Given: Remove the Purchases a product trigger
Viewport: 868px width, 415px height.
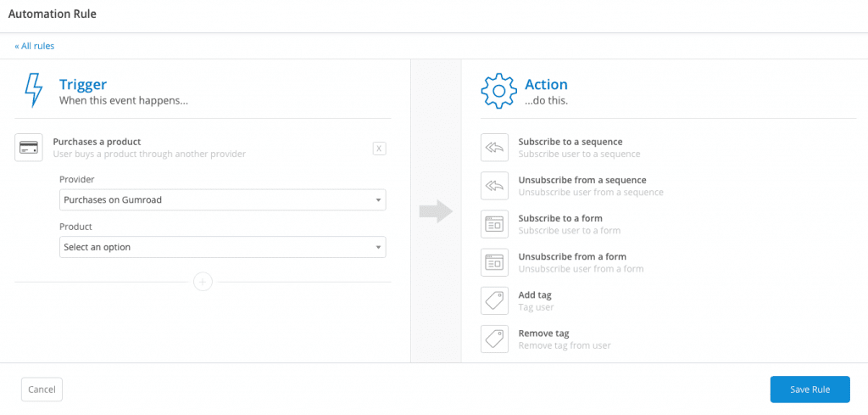Looking at the screenshot, I should click(x=379, y=149).
